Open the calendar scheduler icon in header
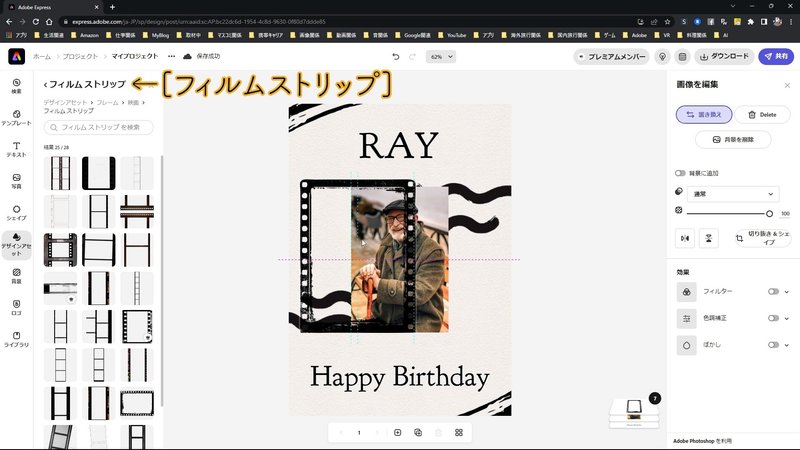Image resolution: width=800 pixels, height=450 pixels. 682,57
